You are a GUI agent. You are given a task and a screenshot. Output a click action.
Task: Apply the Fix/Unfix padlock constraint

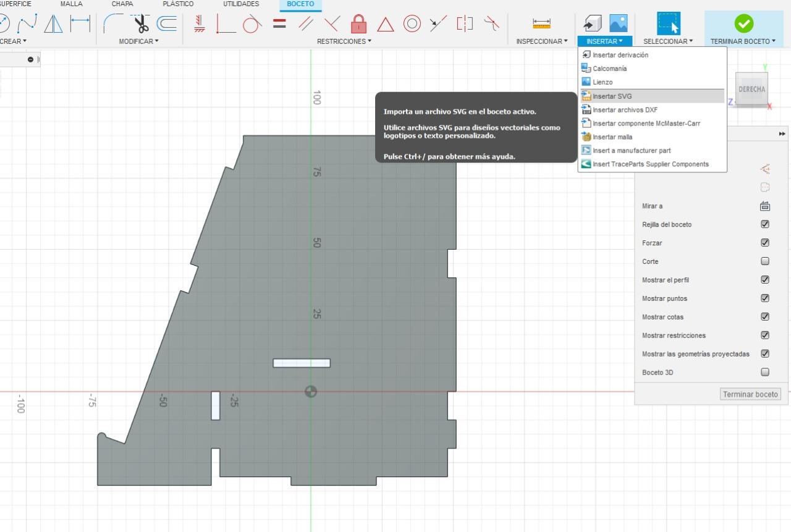[x=358, y=24]
